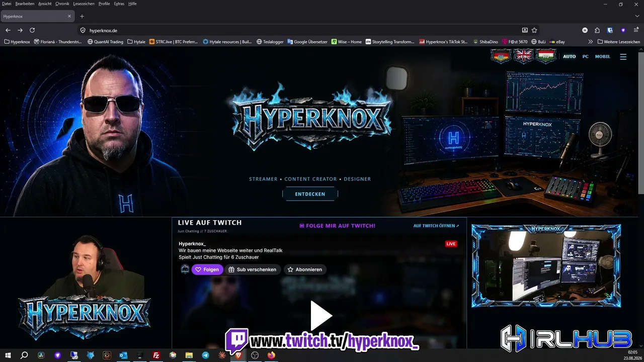Open the Windows Start menu
Screen dimensions: 644x362
click(8, 355)
